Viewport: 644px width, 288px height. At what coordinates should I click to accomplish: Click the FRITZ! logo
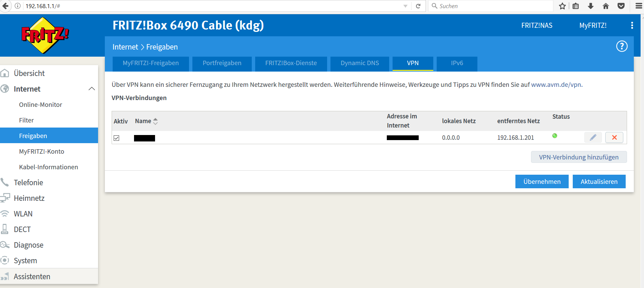click(45, 35)
